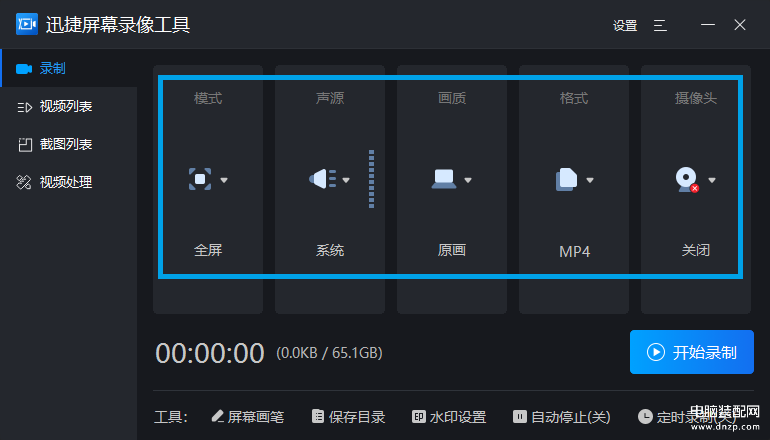Open 水印设置 watermark settings

click(x=449, y=417)
